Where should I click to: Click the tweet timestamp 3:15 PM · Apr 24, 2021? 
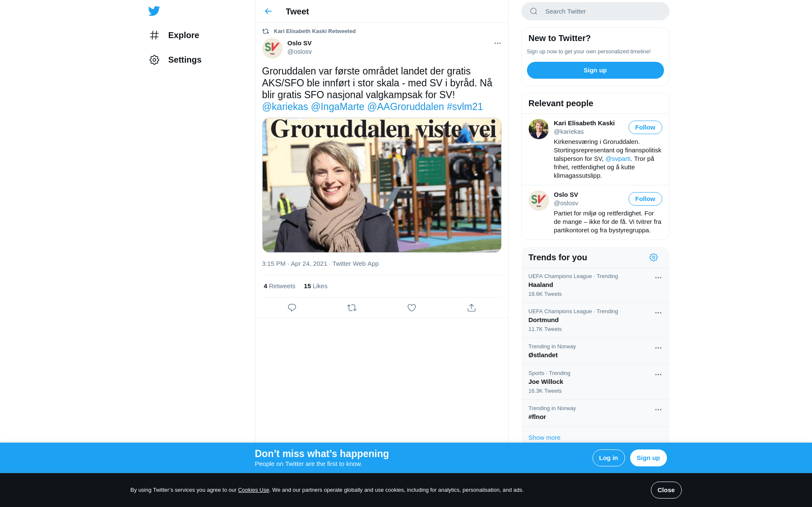pos(295,264)
